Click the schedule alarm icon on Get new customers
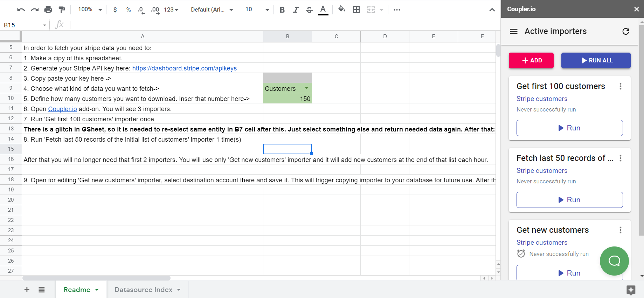This screenshot has height=298, width=644. pos(521,253)
